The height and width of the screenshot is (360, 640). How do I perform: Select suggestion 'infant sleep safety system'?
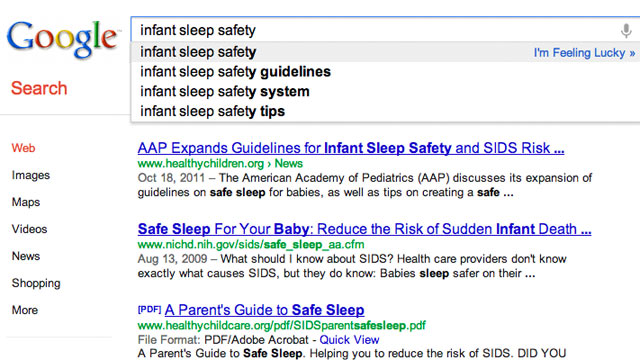224,91
